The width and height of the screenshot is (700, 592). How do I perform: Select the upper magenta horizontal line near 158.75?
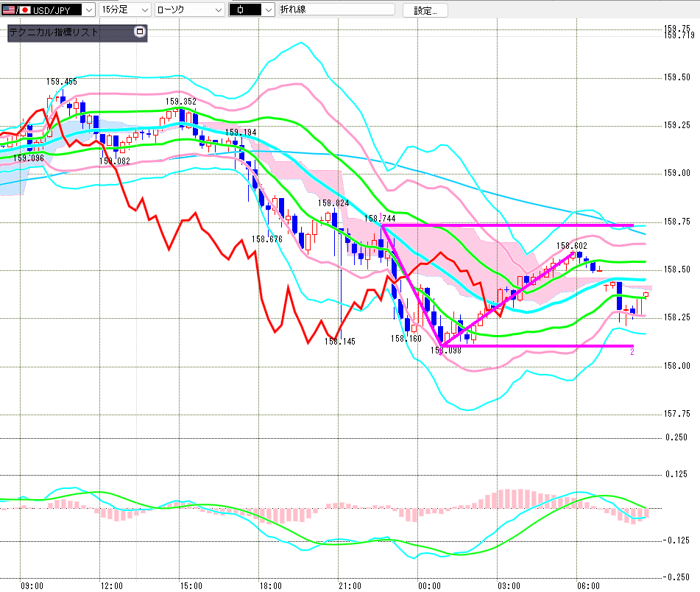[515, 225]
